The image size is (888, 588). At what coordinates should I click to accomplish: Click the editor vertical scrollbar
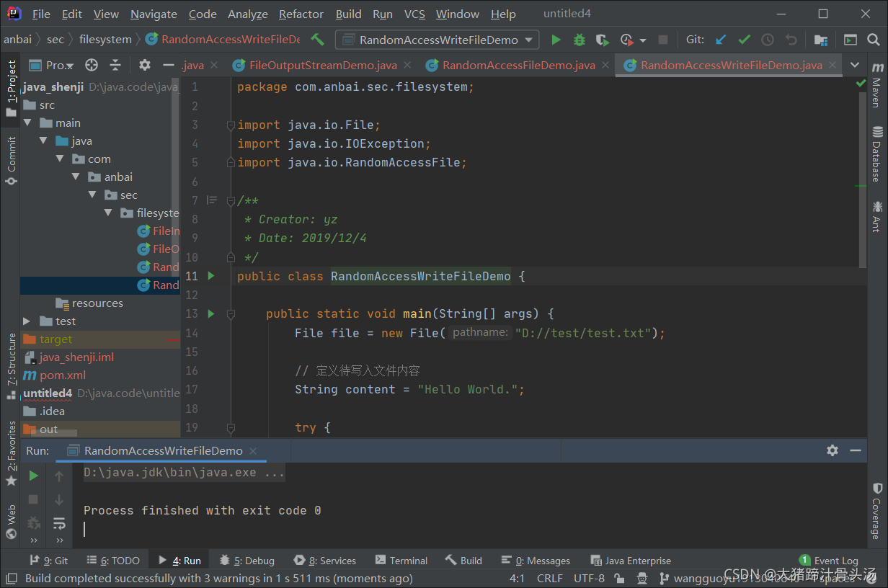click(863, 179)
